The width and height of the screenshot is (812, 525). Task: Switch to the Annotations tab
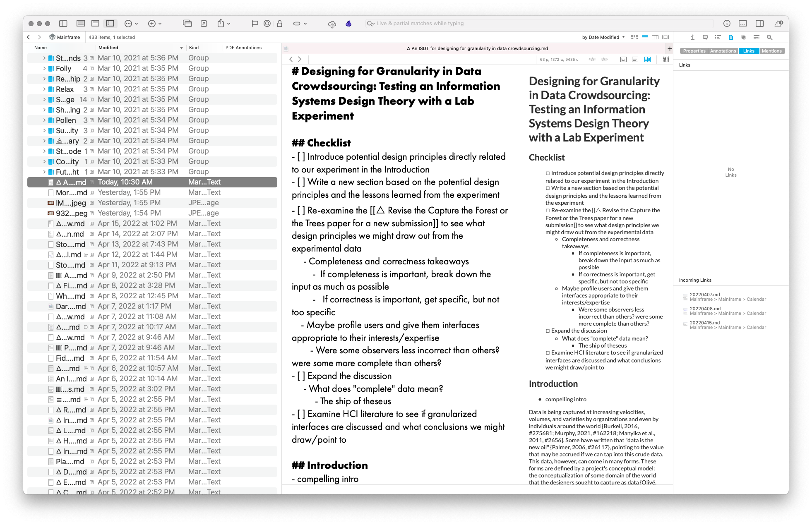(723, 51)
